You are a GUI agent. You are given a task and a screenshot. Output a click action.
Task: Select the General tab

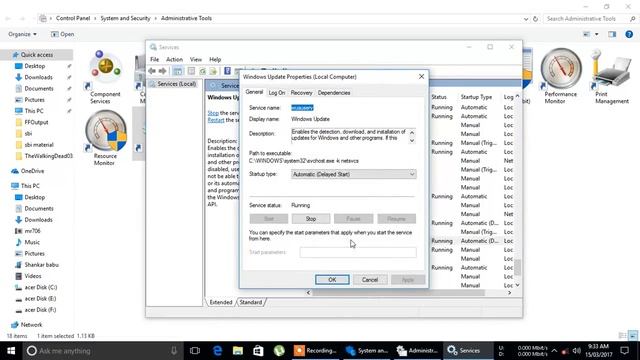tap(254, 92)
